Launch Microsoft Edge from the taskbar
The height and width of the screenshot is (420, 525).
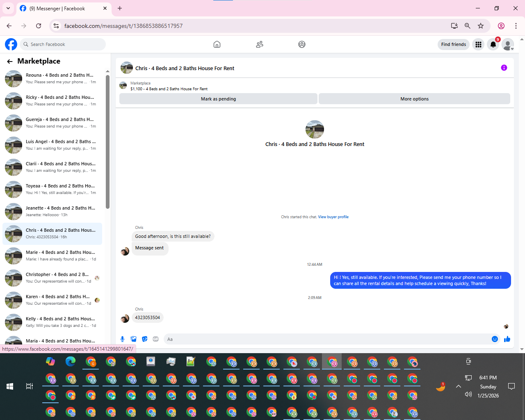point(71,361)
